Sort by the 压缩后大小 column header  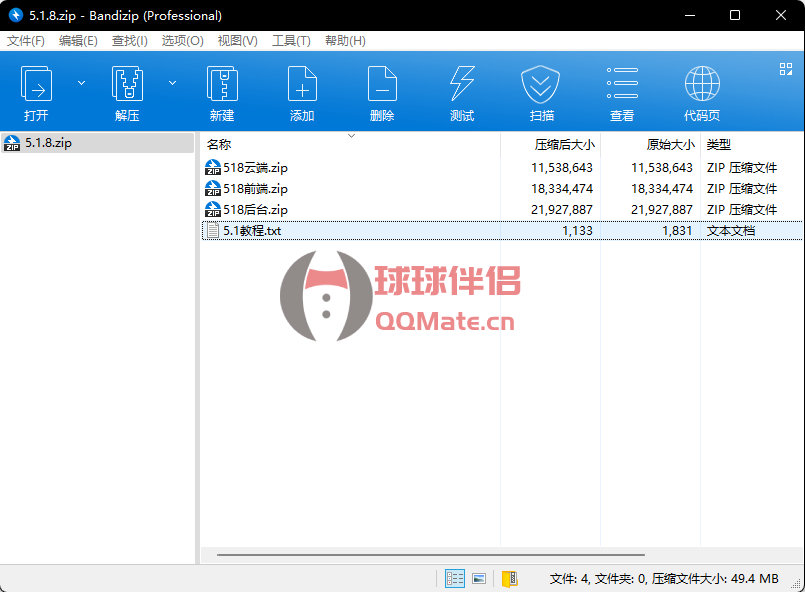pyautogui.click(x=564, y=144)
